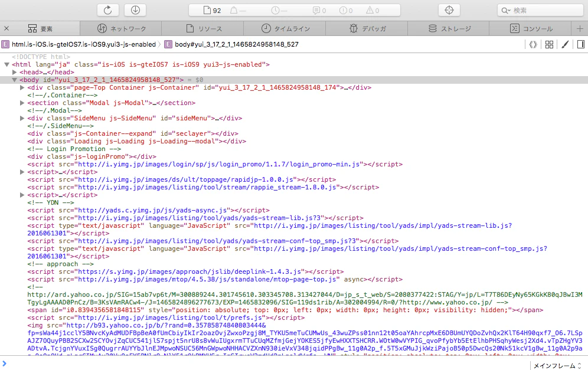The width and height of the screenshot is (588, 370).
Task: Toggle the shadow DOM brackets icon
Action: [x=533, y=45]
